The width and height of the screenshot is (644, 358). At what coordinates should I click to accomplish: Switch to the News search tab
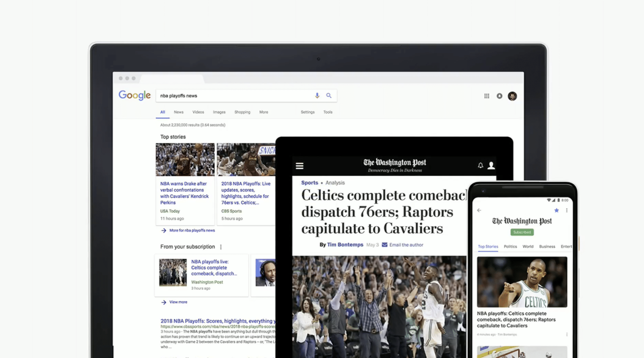(179, 112)
